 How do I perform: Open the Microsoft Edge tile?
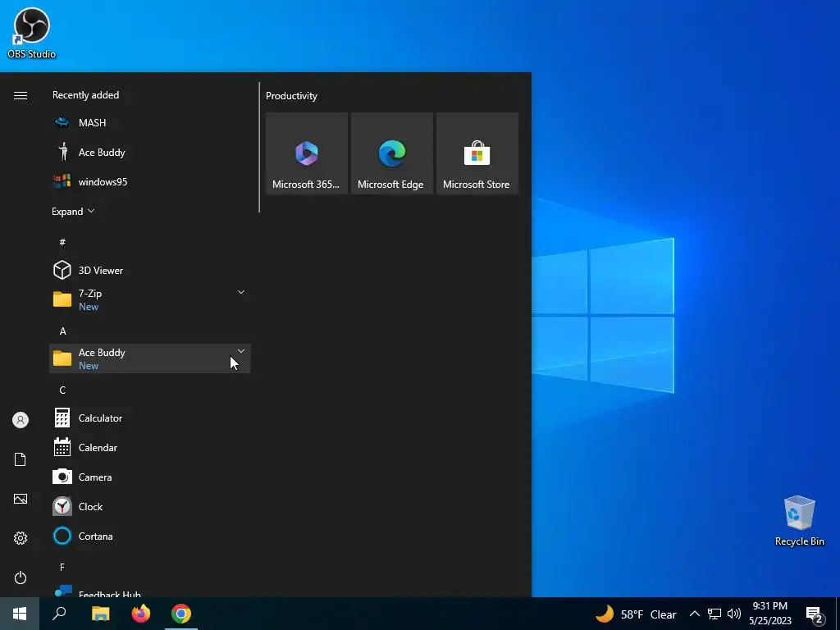391,153
